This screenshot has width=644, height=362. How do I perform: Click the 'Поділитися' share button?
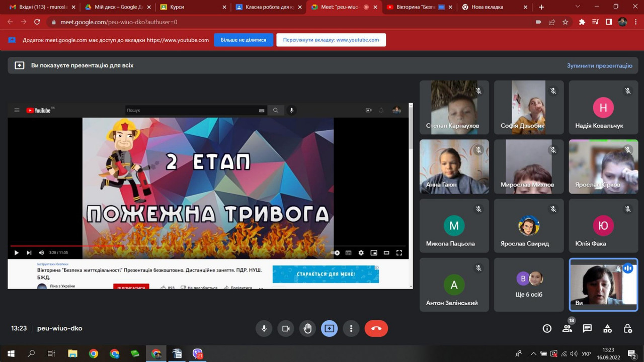tap(237, 287)
